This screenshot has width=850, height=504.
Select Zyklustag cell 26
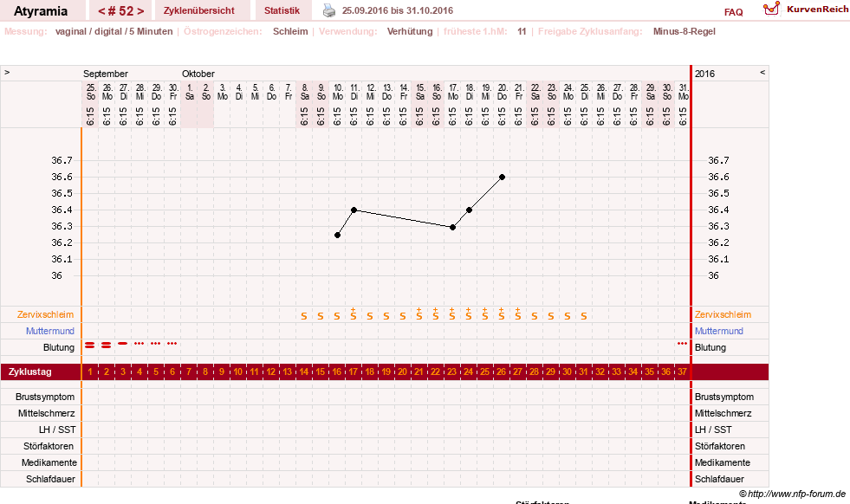[x=502, y=372]
